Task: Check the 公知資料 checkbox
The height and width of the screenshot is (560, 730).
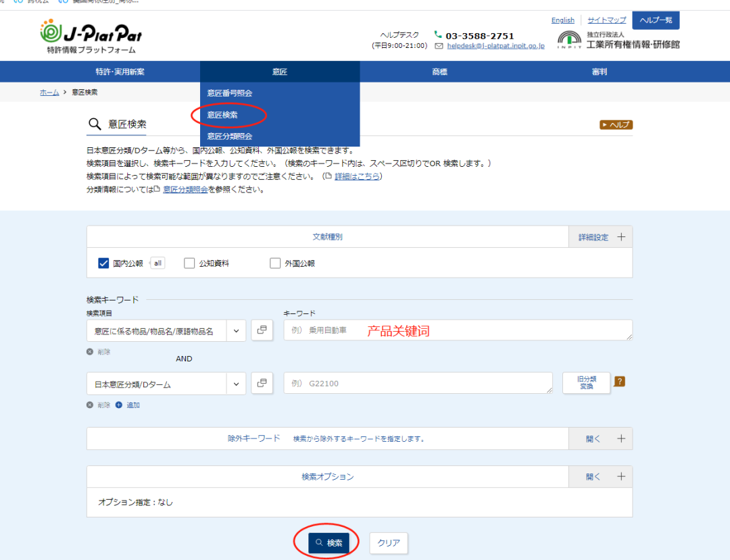Action: click(x=189, y=263)
